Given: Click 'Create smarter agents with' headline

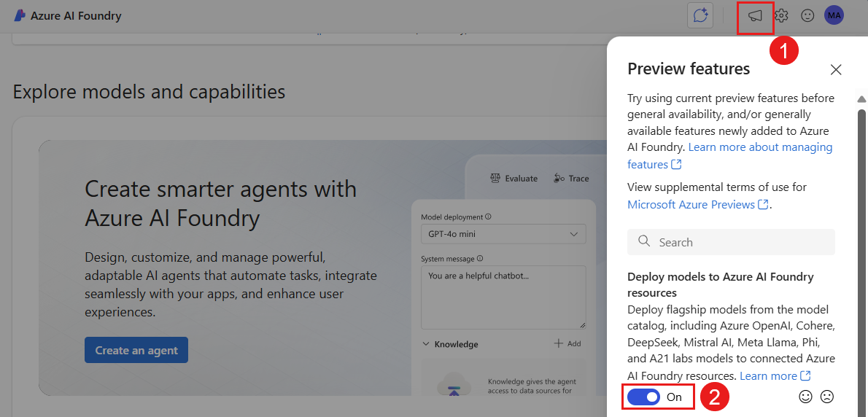Looking at the screenshot, I should 221,190.
